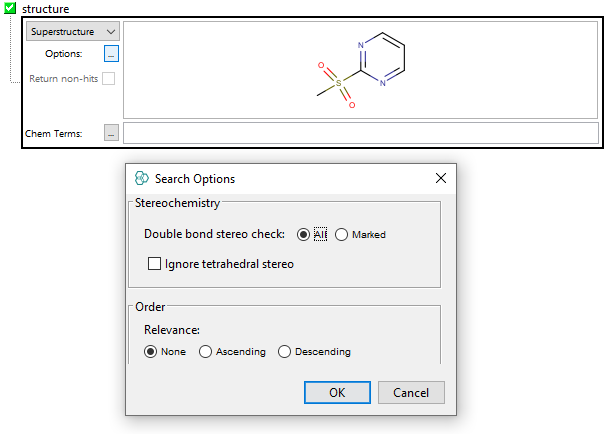Check Ignore tetrahedral stereo
606x434 pixels.
(x=155, y=264)
